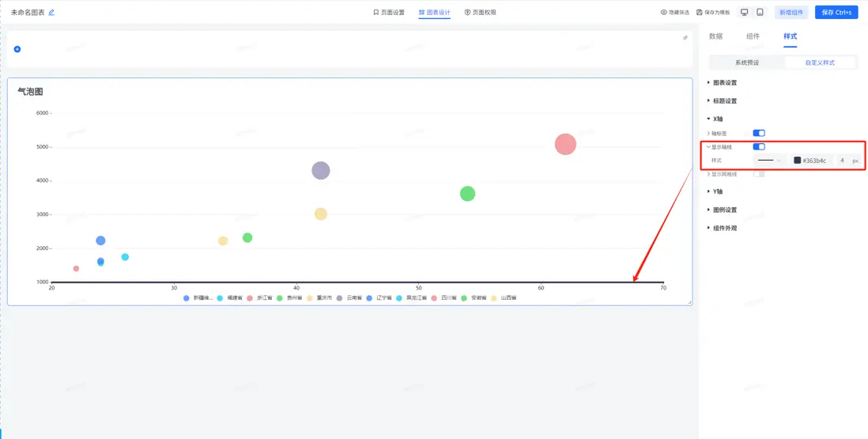Open the 页面权限 tab
Screen dimensions: 868x439
pyautogui.click(x=480, y=12)
